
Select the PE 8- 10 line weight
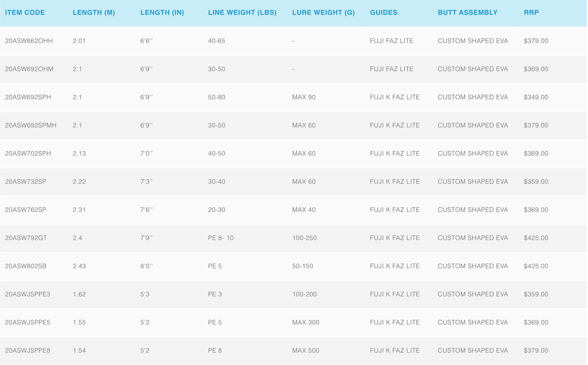pos(220,238)
